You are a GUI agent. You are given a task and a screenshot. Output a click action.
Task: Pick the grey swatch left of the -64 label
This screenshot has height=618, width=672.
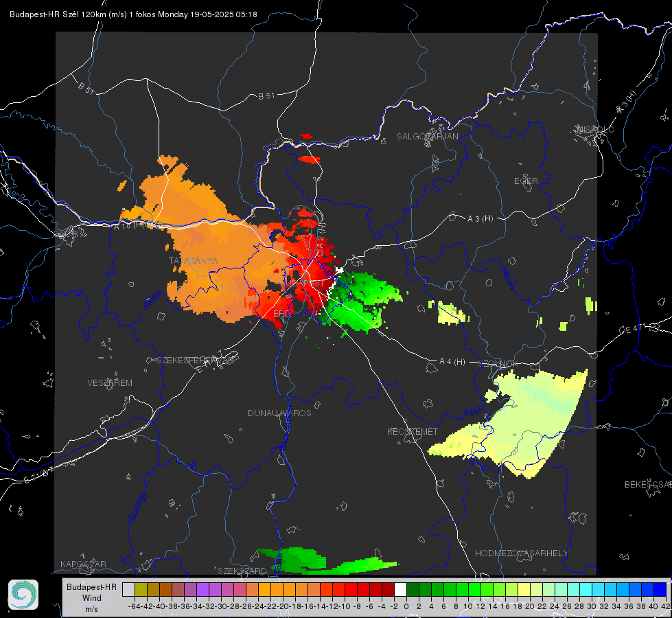128,589
